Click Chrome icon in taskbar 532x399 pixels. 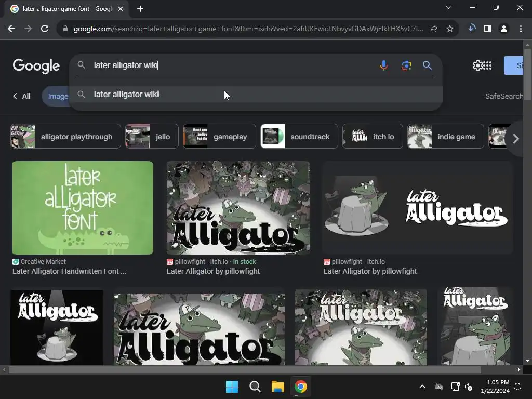[300, 387]
